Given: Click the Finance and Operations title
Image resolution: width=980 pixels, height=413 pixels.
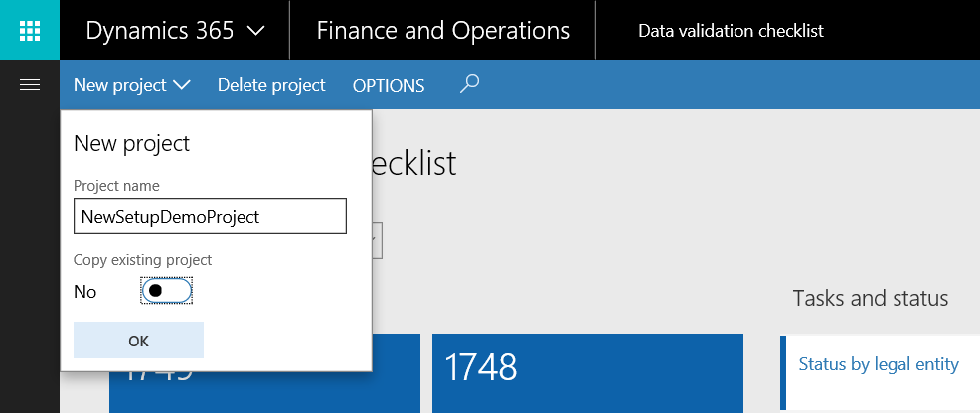Looking at the screenshot, I should (x=443, y=31).
